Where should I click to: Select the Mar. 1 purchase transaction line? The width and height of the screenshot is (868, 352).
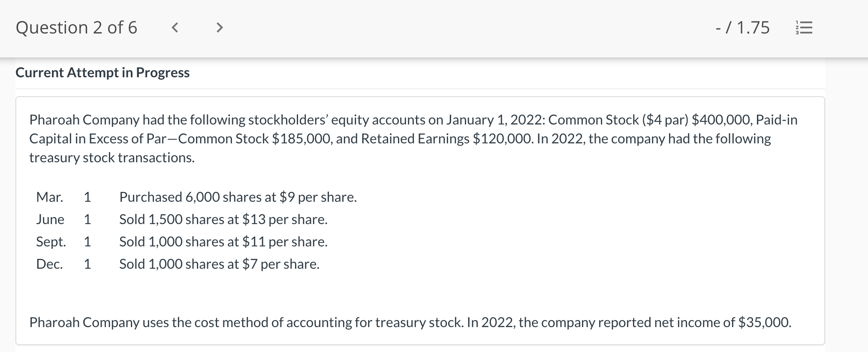point(196,197)
